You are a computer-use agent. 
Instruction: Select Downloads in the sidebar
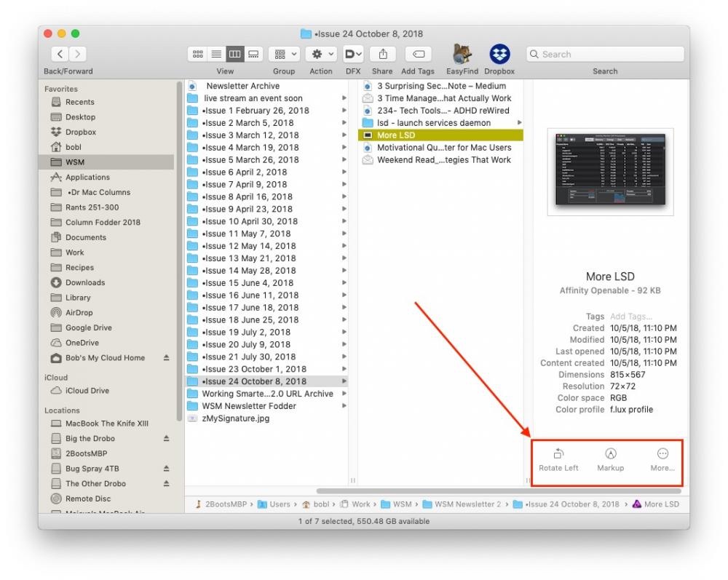tap(84, 282)
